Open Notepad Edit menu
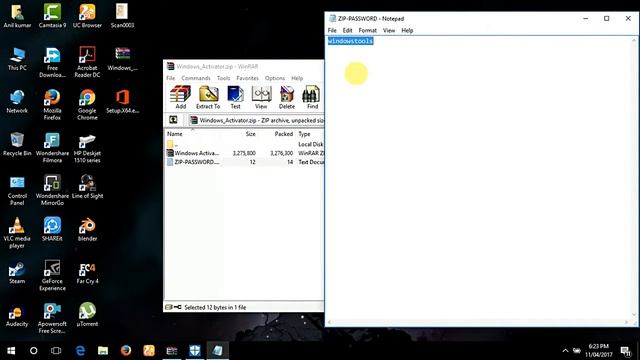Image resolution: width=640 pixels, height=360 pixels. [x=347, y=30]
